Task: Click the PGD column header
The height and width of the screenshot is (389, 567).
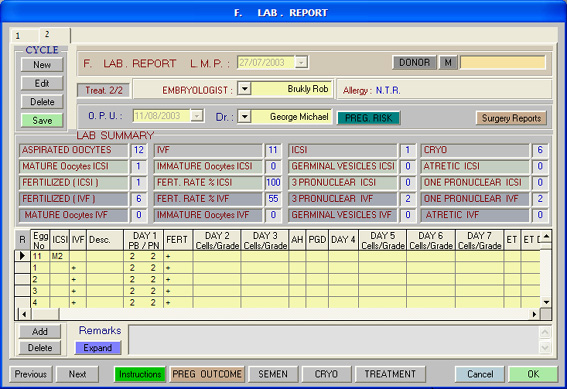Action: click(x=317, y=240)
